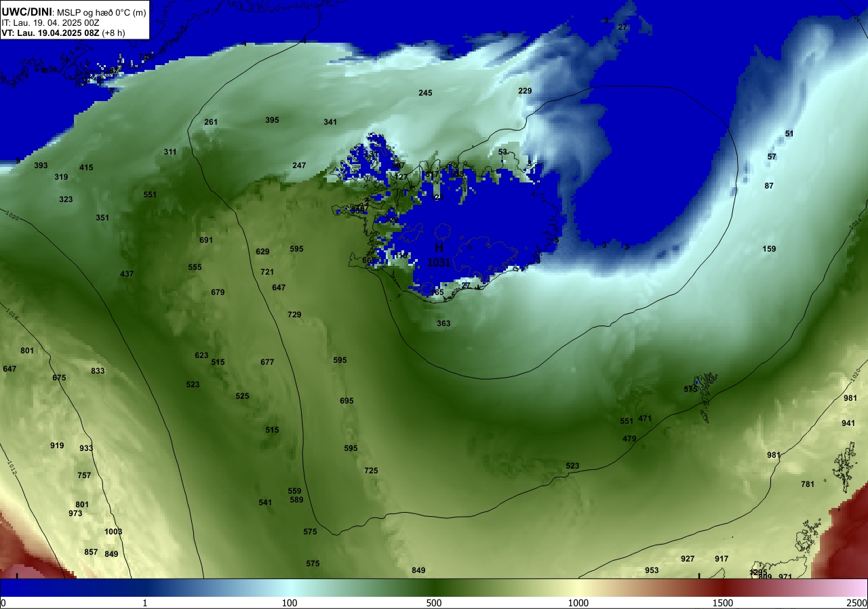Image resolution: width=868 pixels, height=609 pixels.
Task: Click the 479 height value
Action: [x=629, y=439]
